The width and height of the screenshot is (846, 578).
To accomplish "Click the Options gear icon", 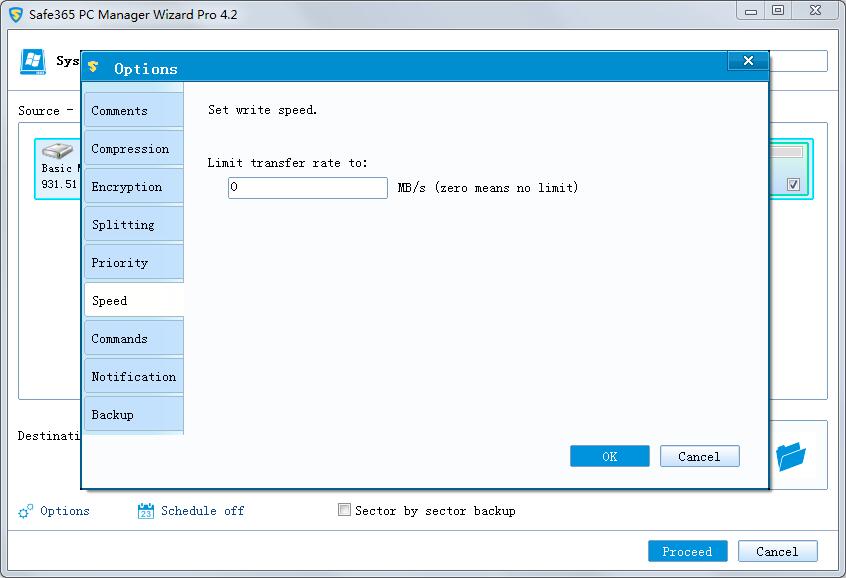I will pos(26,511).
